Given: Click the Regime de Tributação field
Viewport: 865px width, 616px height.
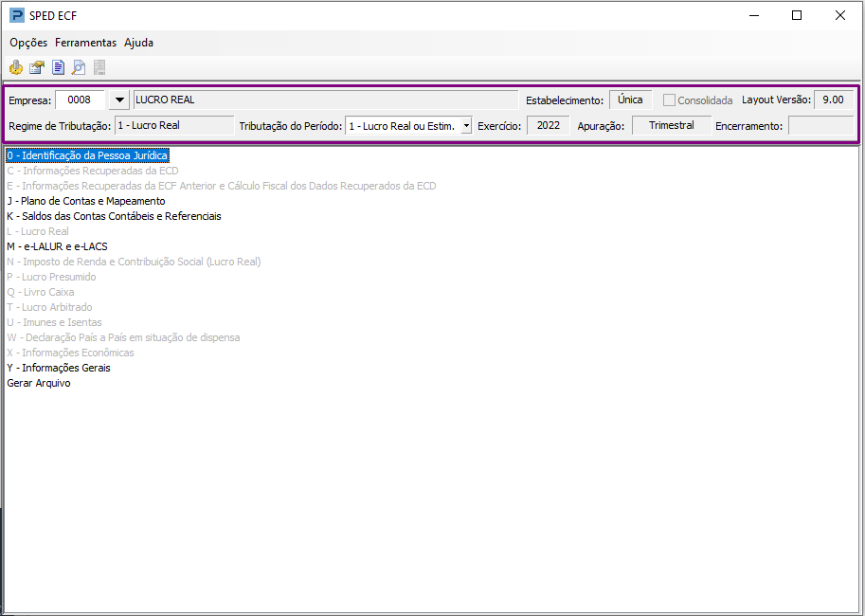Looking at the screenshot, I should [x=174, y=125].
